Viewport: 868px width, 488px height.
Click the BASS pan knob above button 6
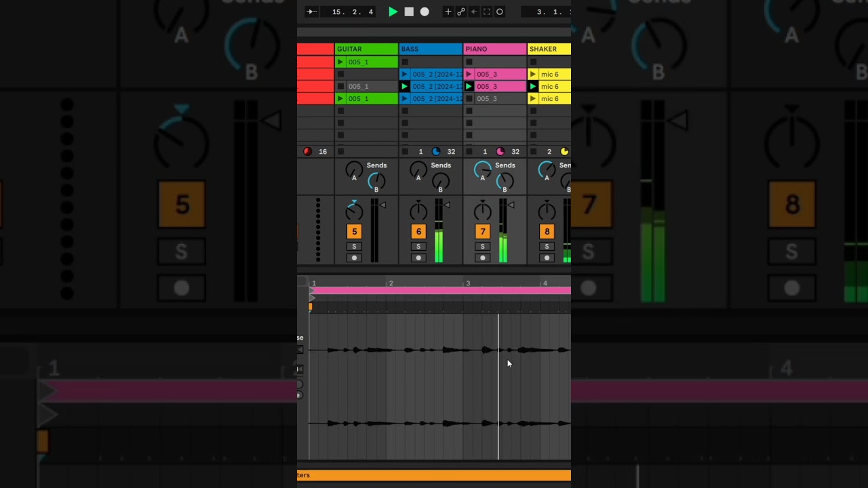click(x=418, y=211)
